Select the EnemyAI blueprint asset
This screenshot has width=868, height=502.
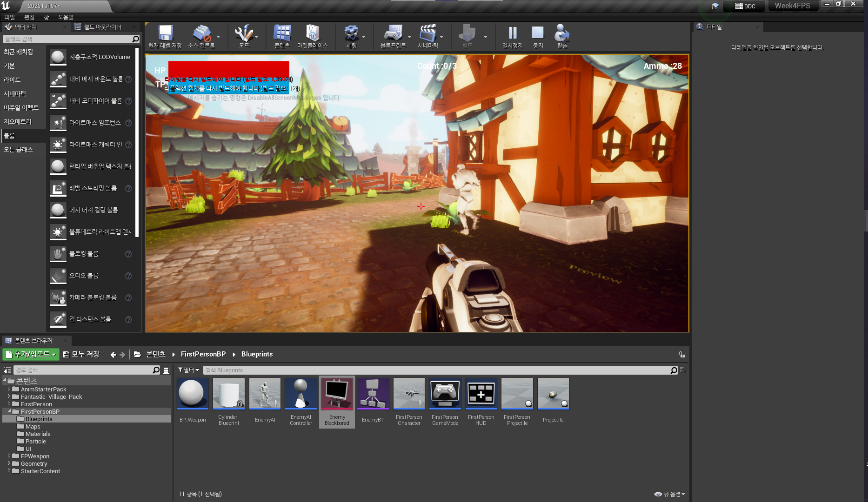265,401
